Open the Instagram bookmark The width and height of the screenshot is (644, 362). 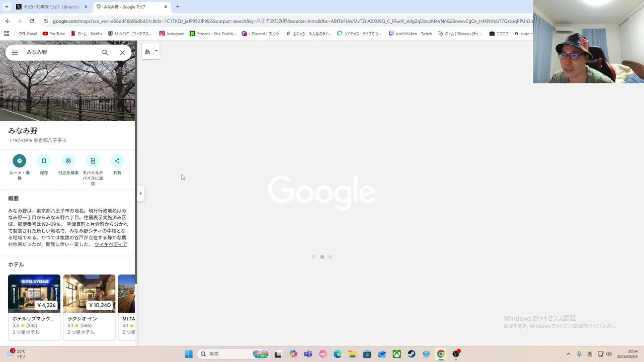(x=172, y=34)
